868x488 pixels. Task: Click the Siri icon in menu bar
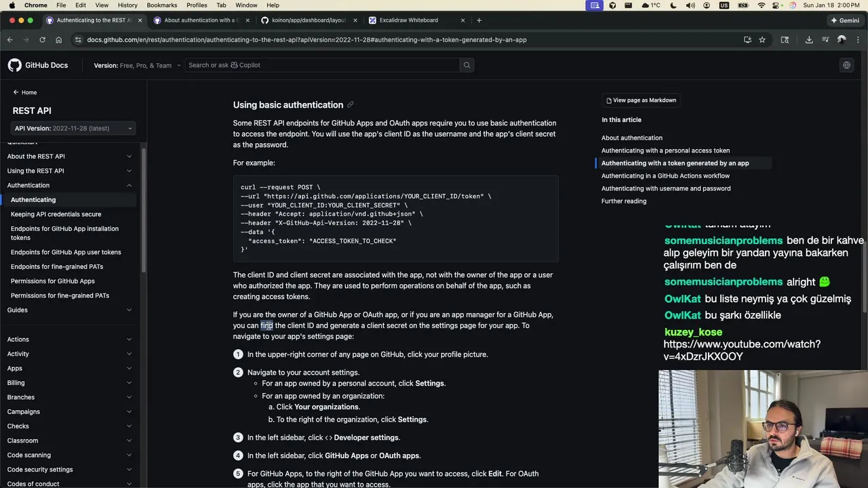click(x=793, y=5)
